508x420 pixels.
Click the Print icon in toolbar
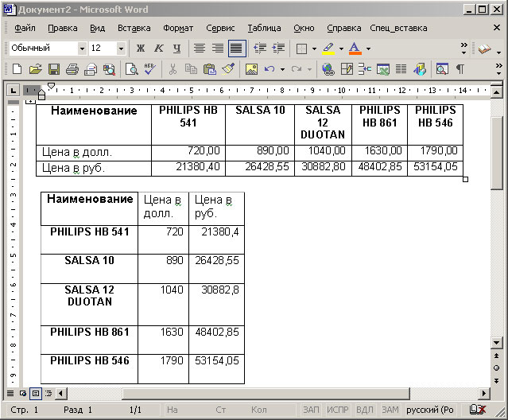tap(72, 69)
